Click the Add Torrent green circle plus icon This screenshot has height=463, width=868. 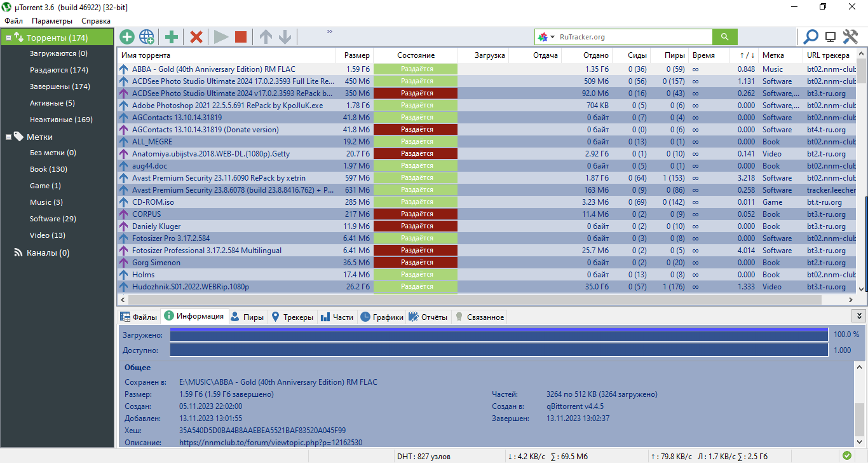tap(127, 37)
